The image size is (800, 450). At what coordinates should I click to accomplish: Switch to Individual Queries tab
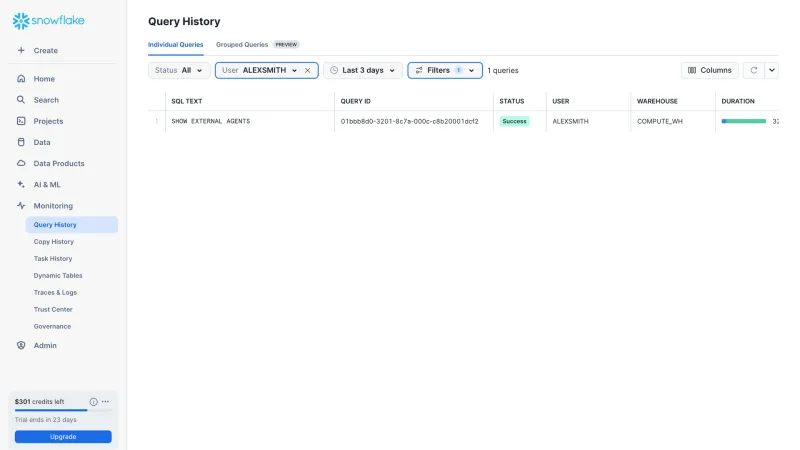pos(176,44)
